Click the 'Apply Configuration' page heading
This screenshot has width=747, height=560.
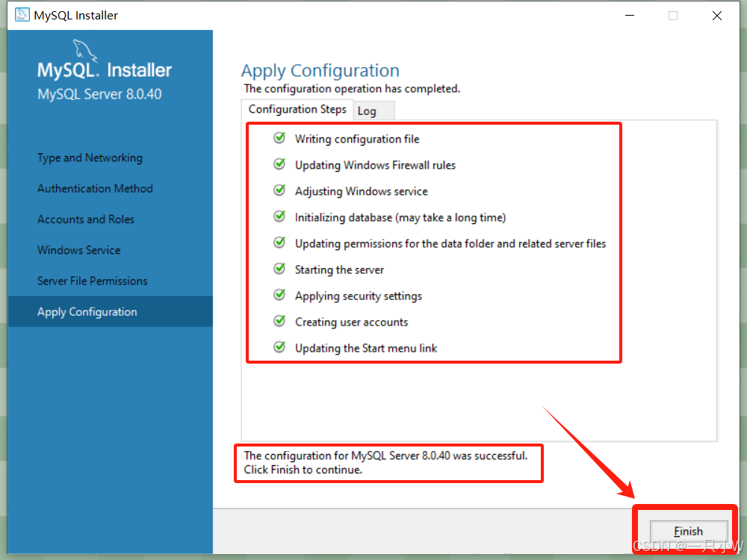click(320, 71)
